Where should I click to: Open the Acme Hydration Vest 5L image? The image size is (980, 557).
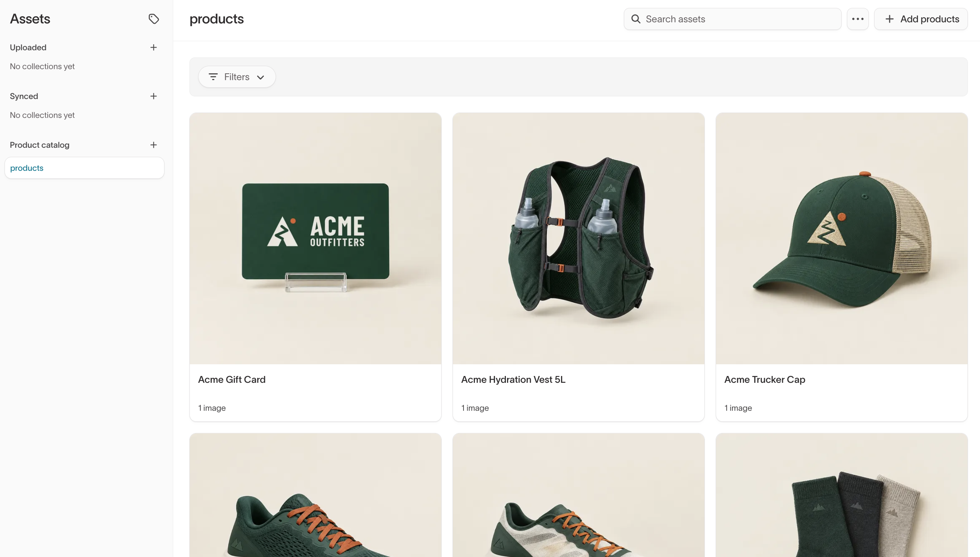(578, 238)
